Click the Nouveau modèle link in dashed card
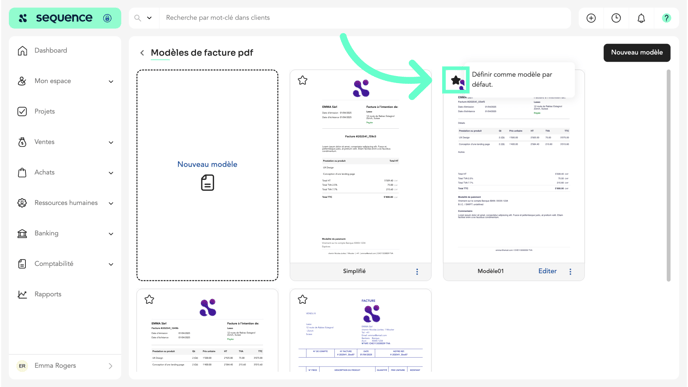 click(207, 164)
